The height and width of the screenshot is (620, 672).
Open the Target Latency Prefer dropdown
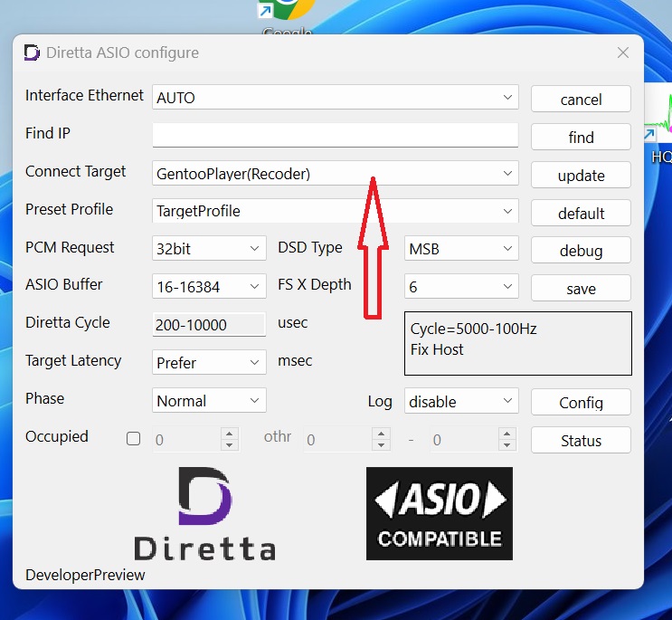[209, 362]
